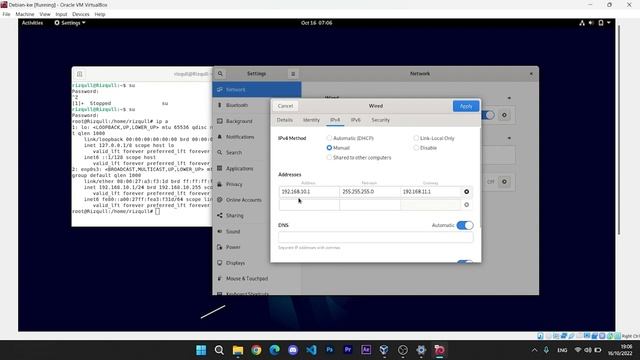The image size is (640, 360).
Task: Open Bluetooth in Settings sidebar
Action: tap(257, 105)
